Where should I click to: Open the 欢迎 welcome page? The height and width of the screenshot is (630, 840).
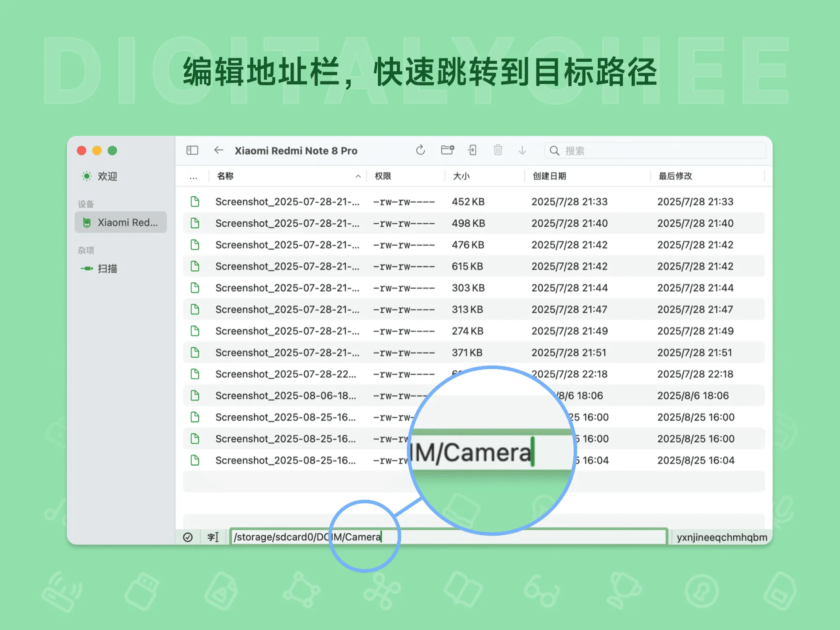(x=108, y=176)
